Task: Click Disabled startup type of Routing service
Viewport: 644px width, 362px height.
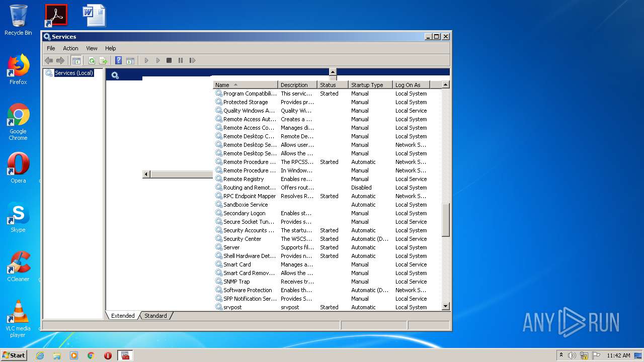Action: (x=361, y=188)
